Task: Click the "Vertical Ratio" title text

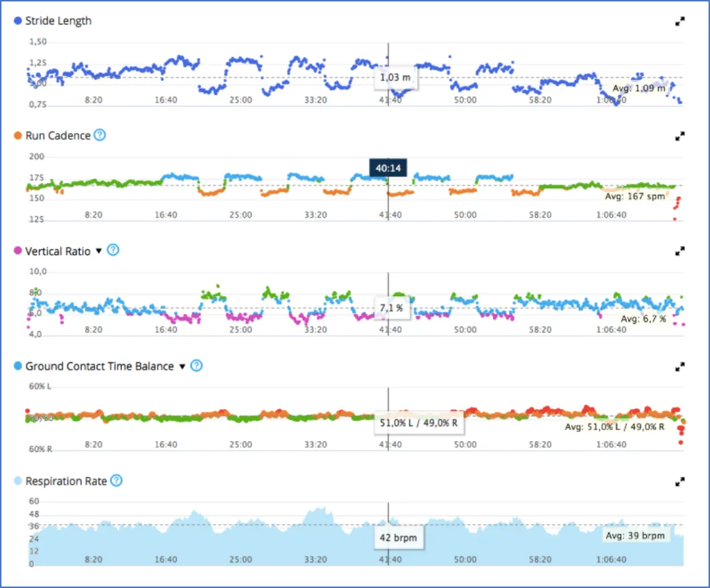Action: pos(58,251)
